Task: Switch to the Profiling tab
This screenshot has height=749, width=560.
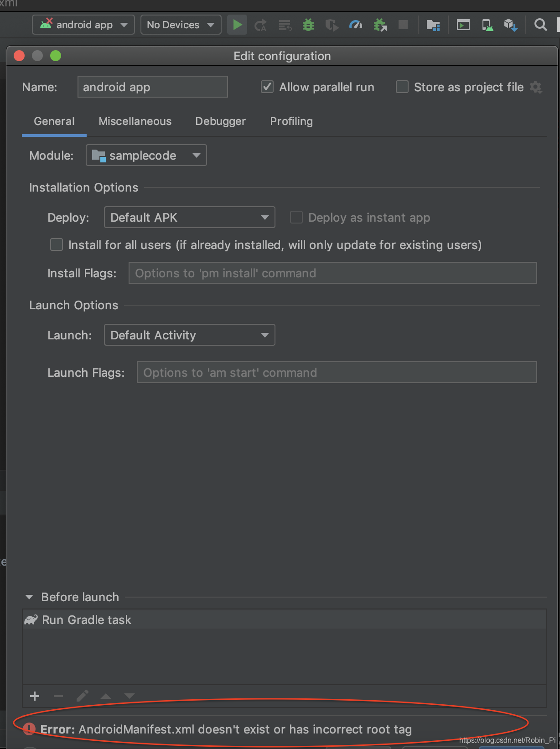Action: tap(291, 121)
